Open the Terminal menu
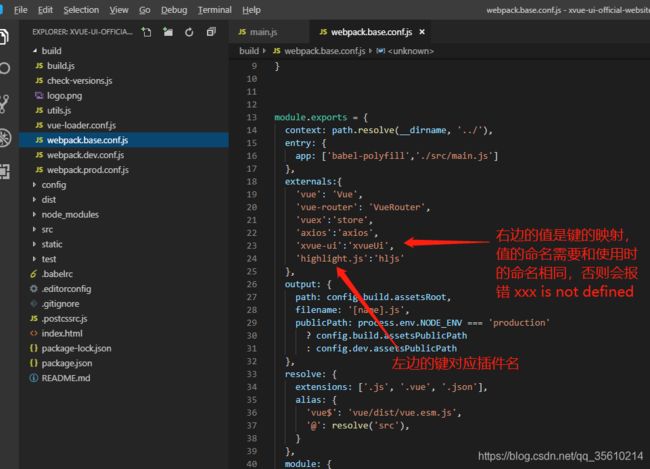650x469 pixels. [214, 10]
